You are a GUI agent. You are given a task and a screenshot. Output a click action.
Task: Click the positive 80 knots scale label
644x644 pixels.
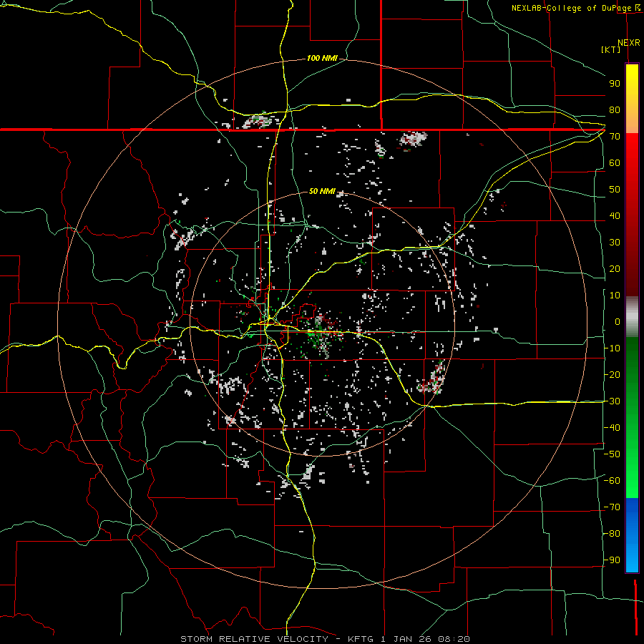coord(615,110)
